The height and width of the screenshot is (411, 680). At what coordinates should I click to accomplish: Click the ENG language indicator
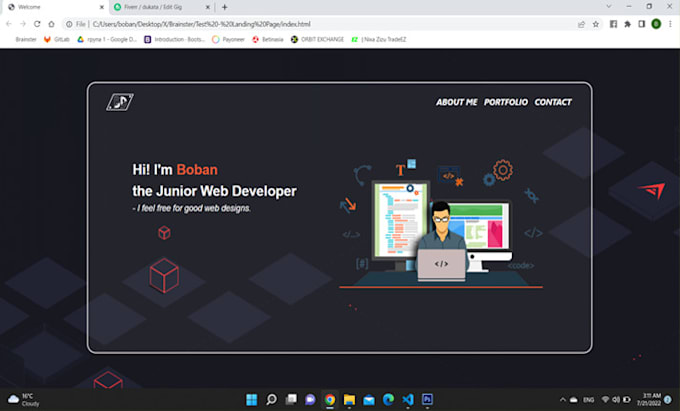pos(588,400)
